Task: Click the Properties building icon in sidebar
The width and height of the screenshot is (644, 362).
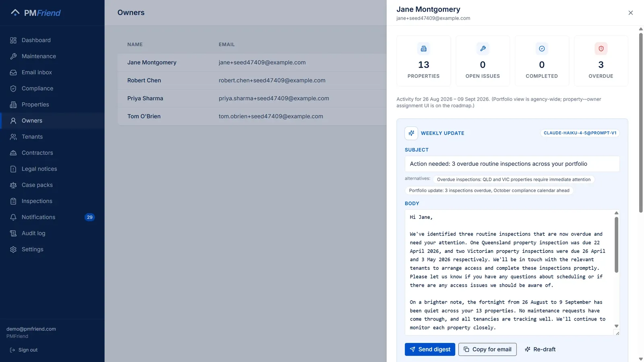Action: point(13,105)
